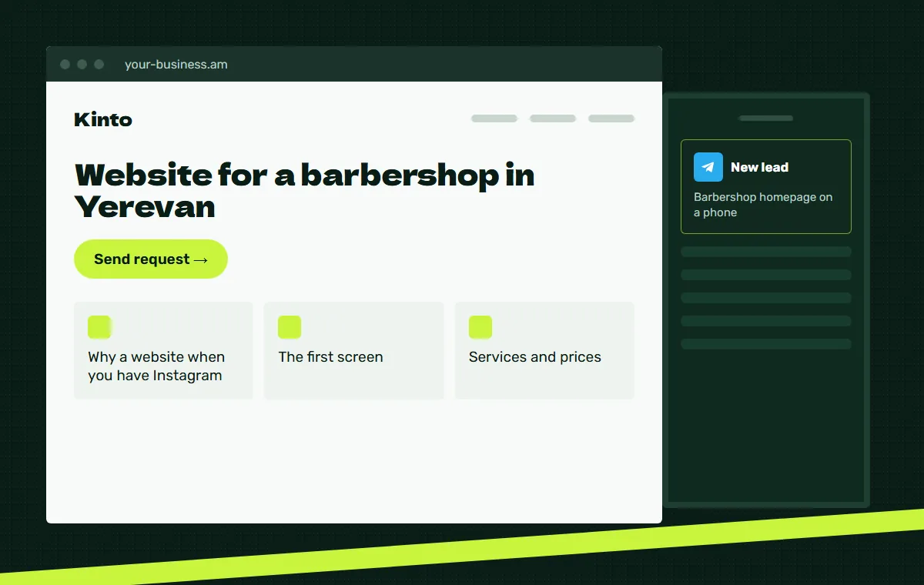Click the "New lead" notification title
924x585 pixels.
(759, 167)
